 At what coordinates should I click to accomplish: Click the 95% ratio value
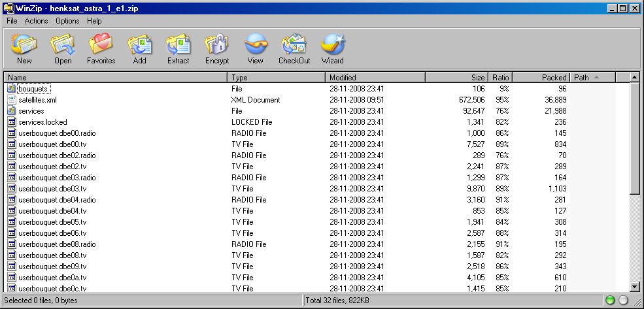503,100
